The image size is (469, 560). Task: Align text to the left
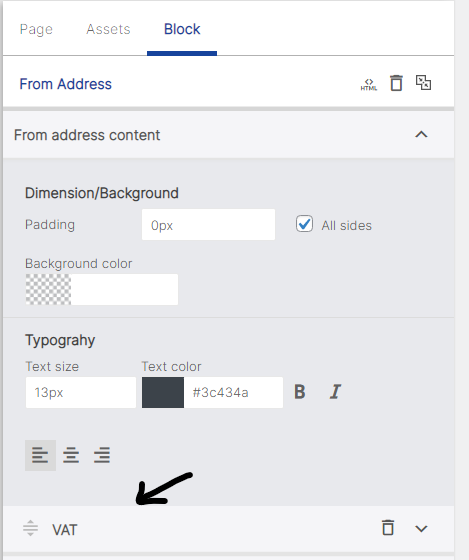pos(40,455)
